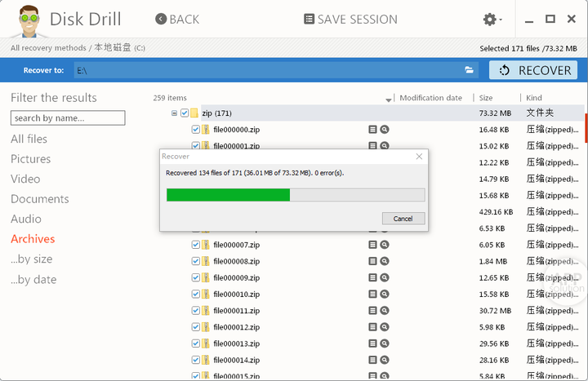Click the yellow folder icon of zip (171)

[x=194, y=113]
